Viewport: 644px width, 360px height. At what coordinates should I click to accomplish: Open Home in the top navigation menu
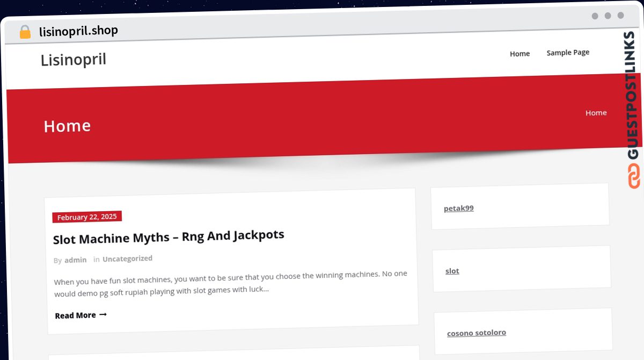tap(519, 54)
